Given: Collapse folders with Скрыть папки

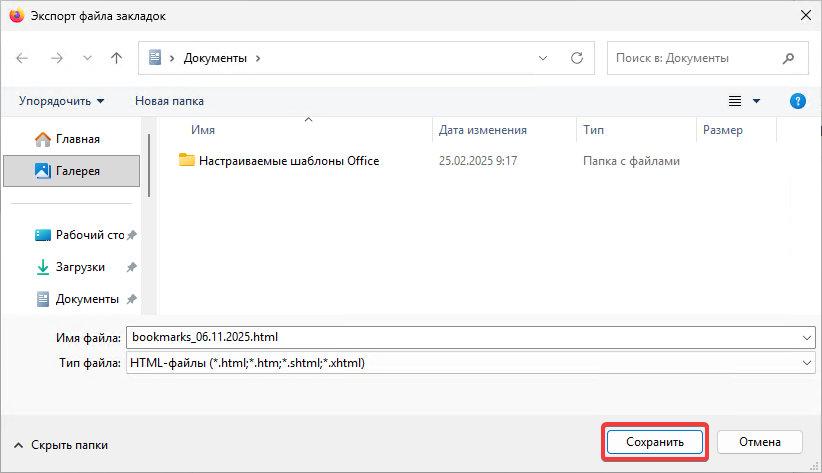Looking at the screenshot, I should (x=60, y=445).
